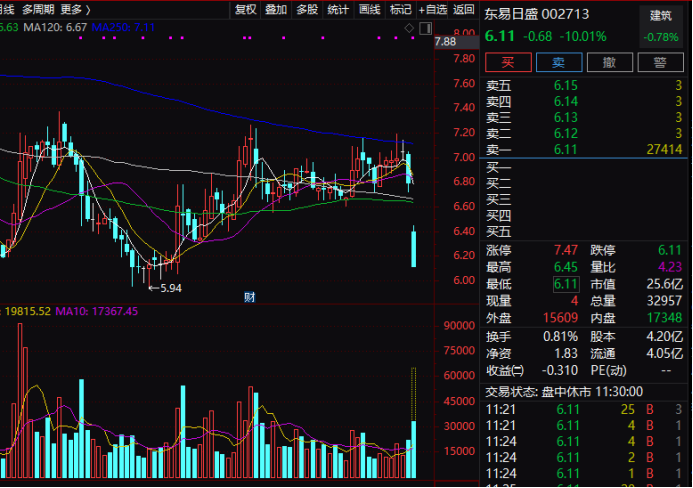
Task: Add the stock via +自选
Action: coord(432,9)
